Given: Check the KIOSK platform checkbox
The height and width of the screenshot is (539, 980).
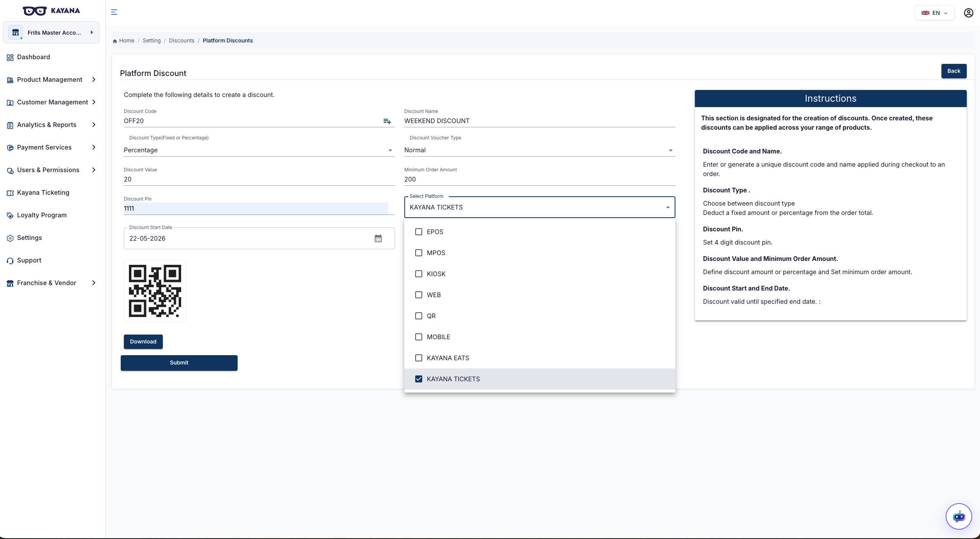Looking at the screenshot, I should (419, 274).
